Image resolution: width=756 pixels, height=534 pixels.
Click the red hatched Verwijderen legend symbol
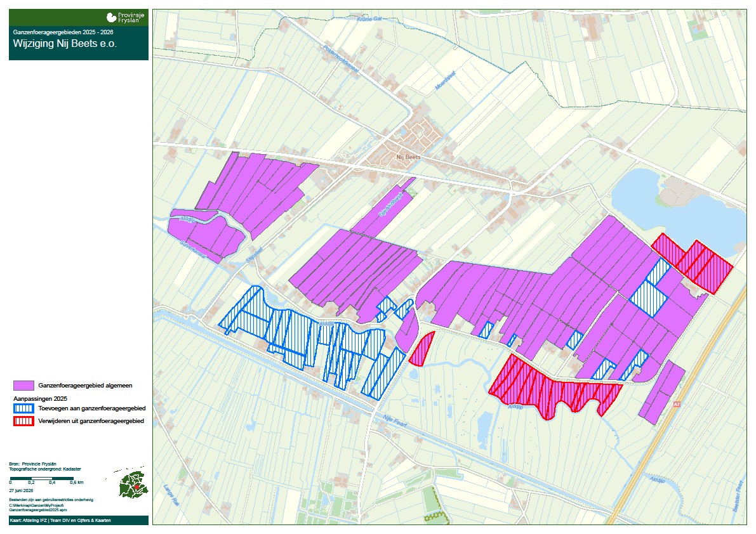[23, 421]
